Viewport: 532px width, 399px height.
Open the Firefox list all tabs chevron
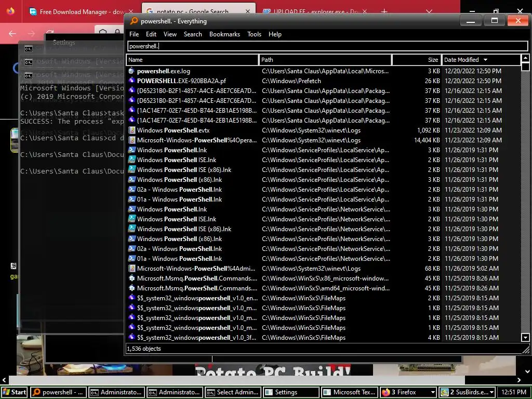429,11
